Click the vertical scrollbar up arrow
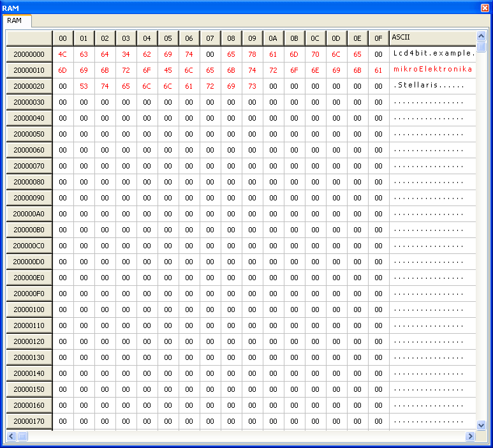This screenshot has width=493, height=448. click(x=481, y=36)
